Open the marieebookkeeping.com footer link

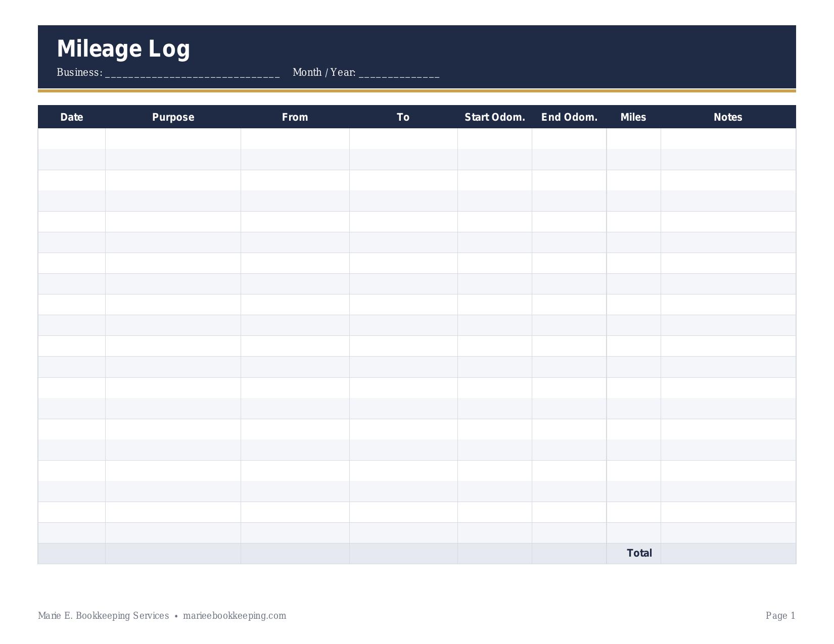pyautogui.click(x=235, y=616)
